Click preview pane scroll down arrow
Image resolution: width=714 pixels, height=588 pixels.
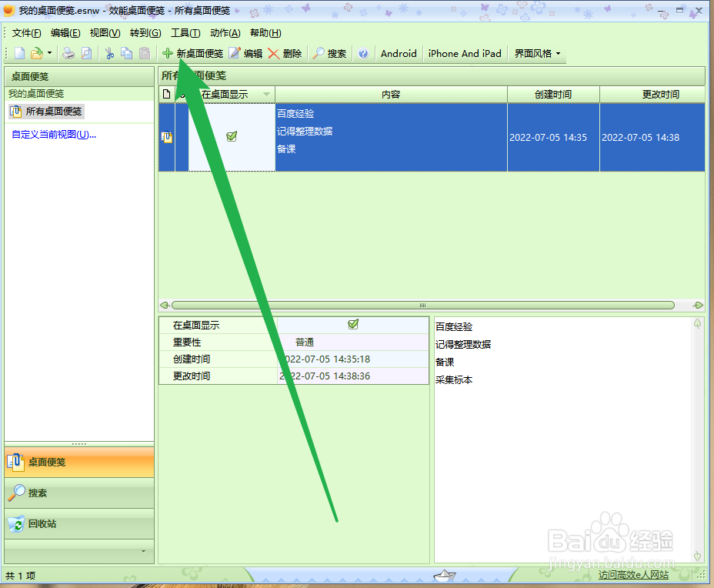pyautogui.click(x=697, y=556)
